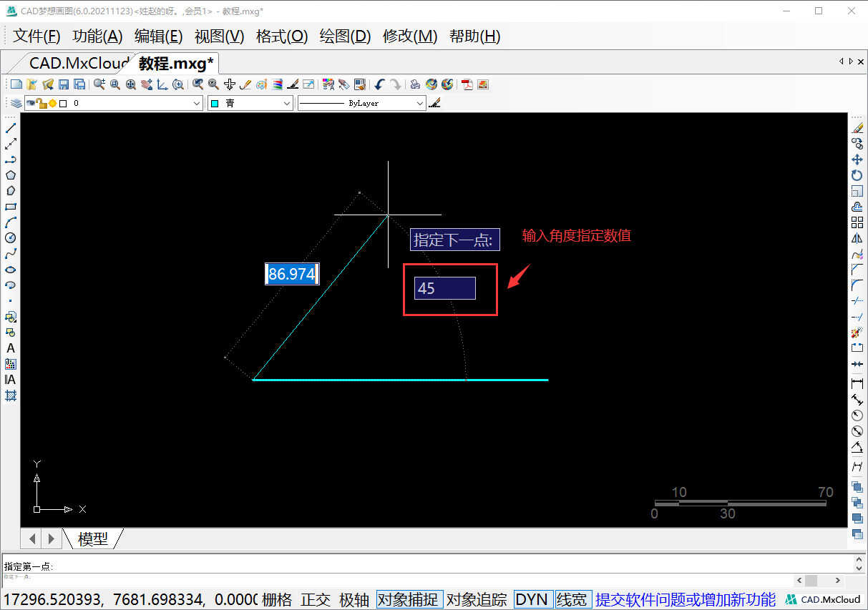
Task: Click the CAD.MxCloud status bar button
Action: pos(823,599)
